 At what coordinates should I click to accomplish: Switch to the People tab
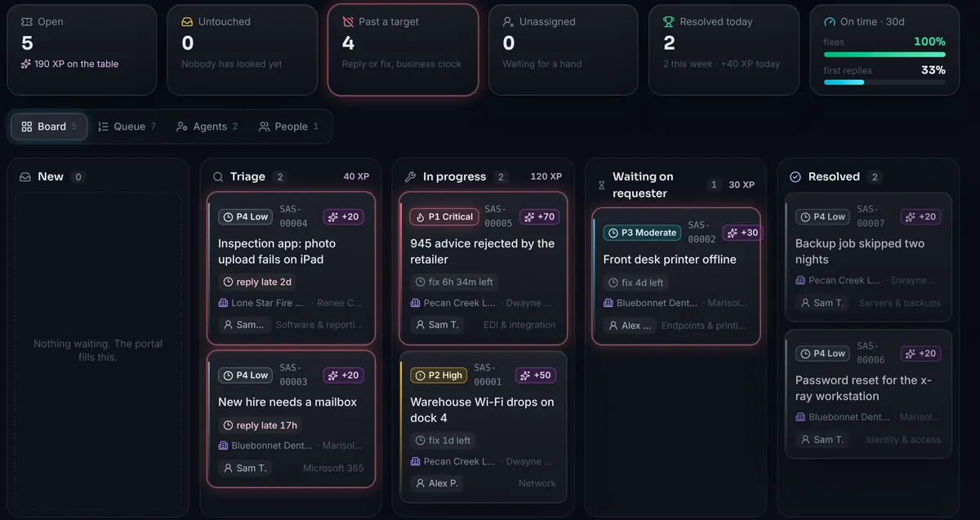(x=288, y=127)
